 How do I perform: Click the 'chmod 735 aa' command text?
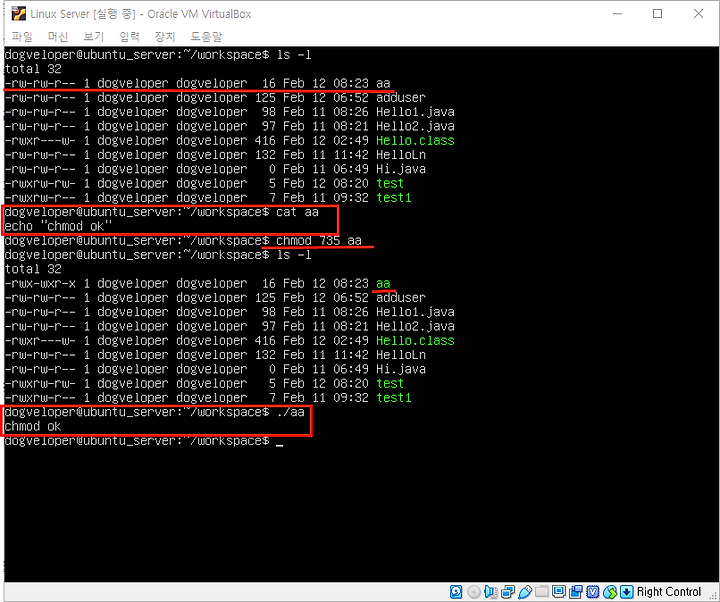(319, 241)
